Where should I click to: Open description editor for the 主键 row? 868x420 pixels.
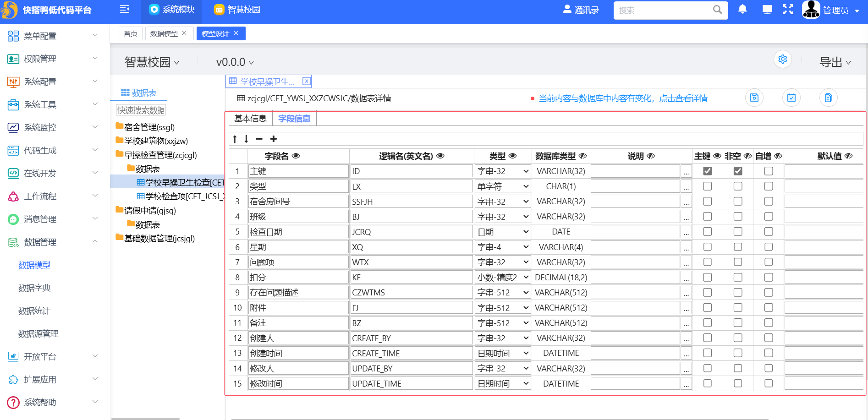(686, 171)
